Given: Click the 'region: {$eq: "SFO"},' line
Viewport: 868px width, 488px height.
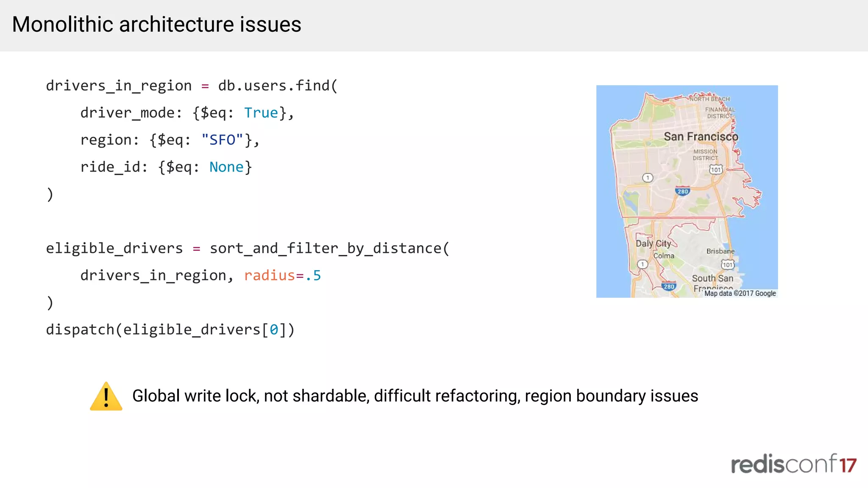Looking at the screenshot, I should 170,140.
